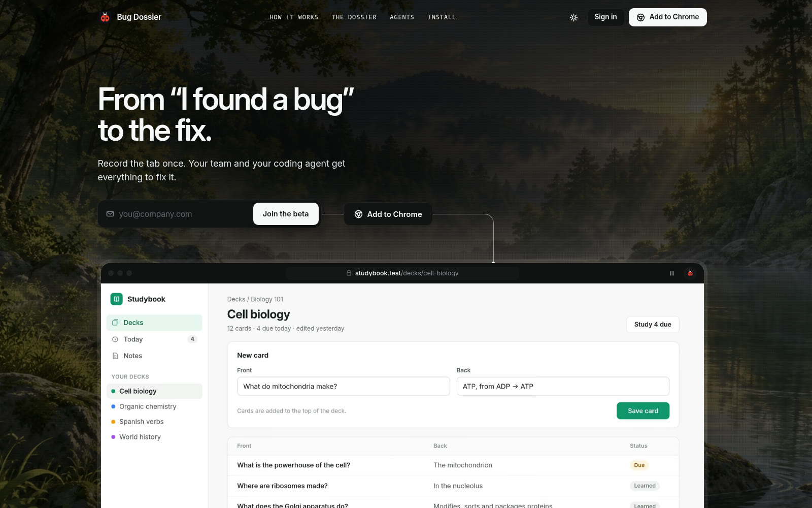Click the Today count badge showing 4
This screenshot has height=508, width=812.
[x=192, y=339]
